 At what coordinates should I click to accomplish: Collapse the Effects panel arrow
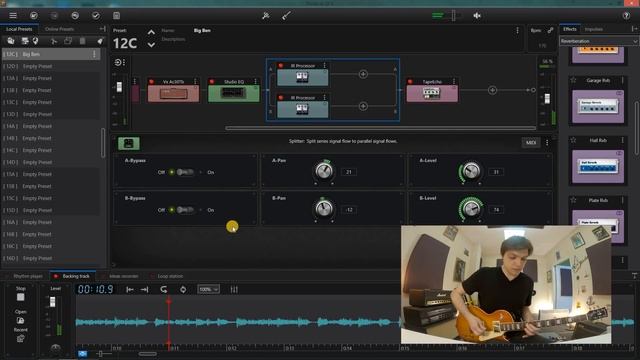(634, 29)
